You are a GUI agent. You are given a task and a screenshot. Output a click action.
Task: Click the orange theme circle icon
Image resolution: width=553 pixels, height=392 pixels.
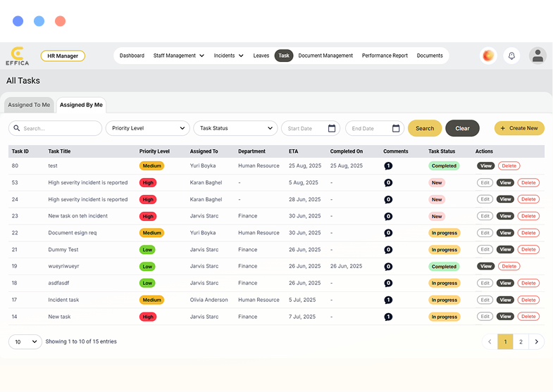487,56
